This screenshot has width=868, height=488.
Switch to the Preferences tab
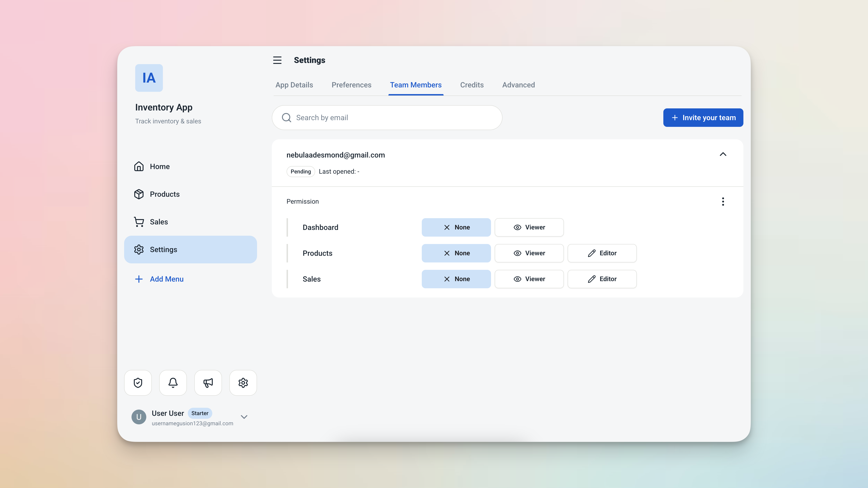click(351, 85)
